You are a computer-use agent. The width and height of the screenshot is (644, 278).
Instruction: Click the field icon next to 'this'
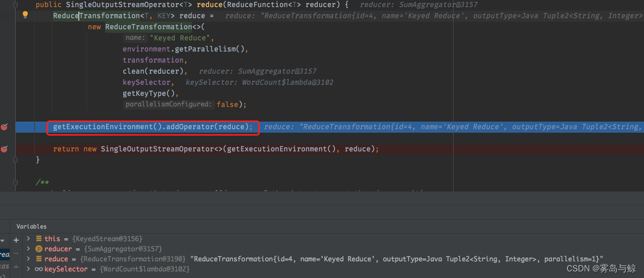[39, 239]
